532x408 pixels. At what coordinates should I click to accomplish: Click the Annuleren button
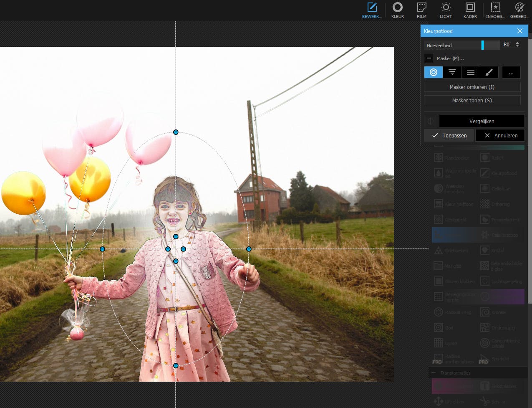(x=500, y=135)
